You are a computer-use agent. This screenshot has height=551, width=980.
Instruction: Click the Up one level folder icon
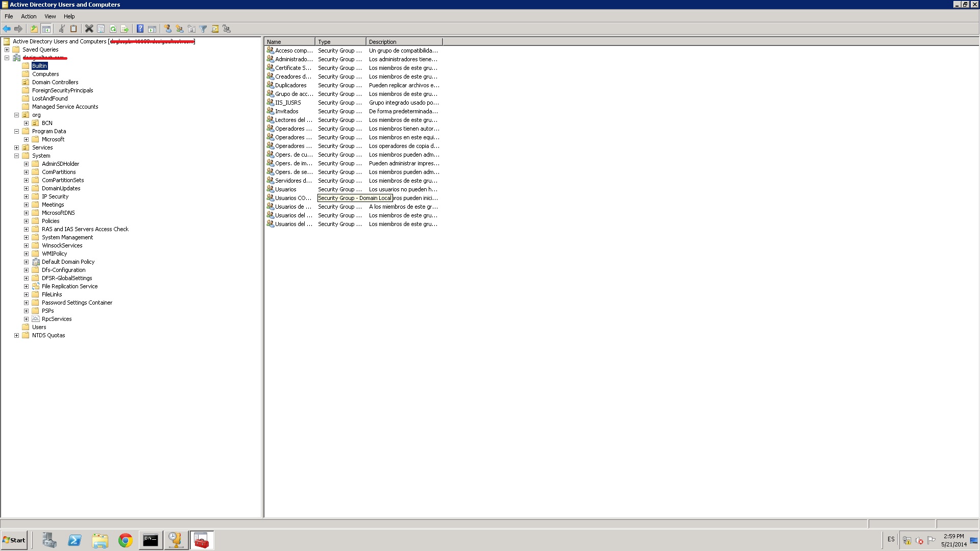(x=34, y=29)
